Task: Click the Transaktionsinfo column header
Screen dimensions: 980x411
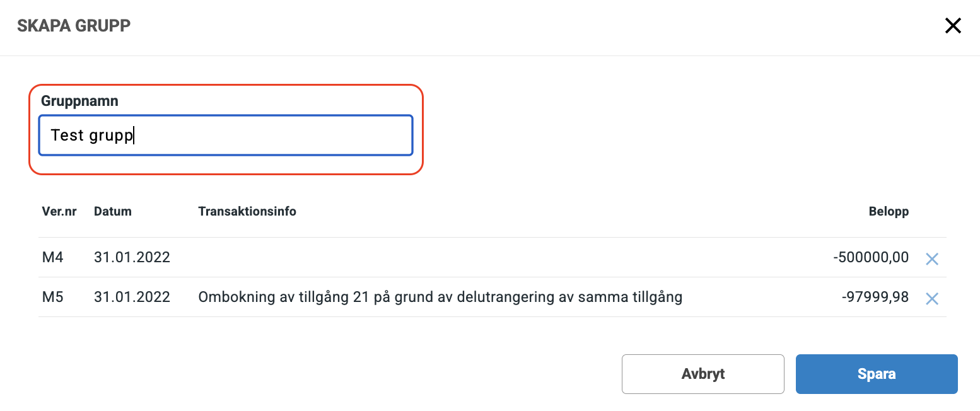Action: point(247,211)
